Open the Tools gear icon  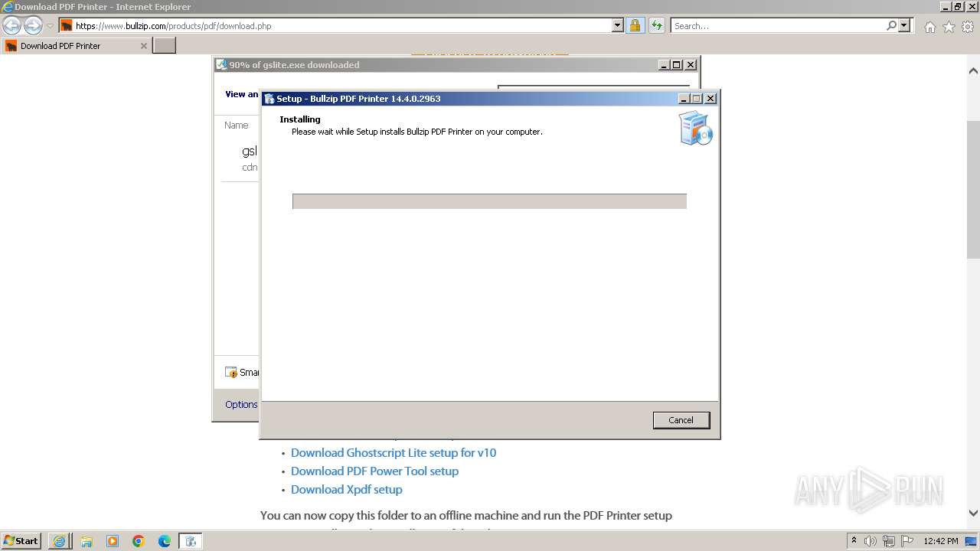click(x=968, y=27)
